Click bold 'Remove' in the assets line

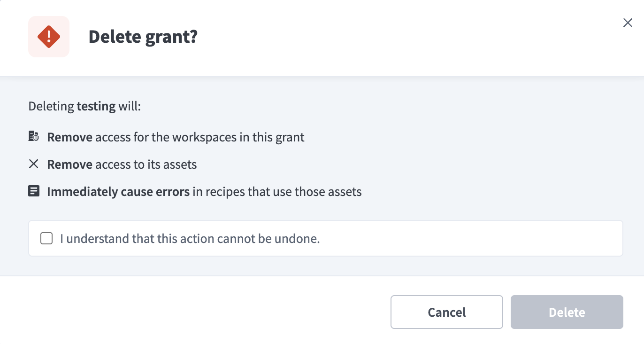coord(70,164)
